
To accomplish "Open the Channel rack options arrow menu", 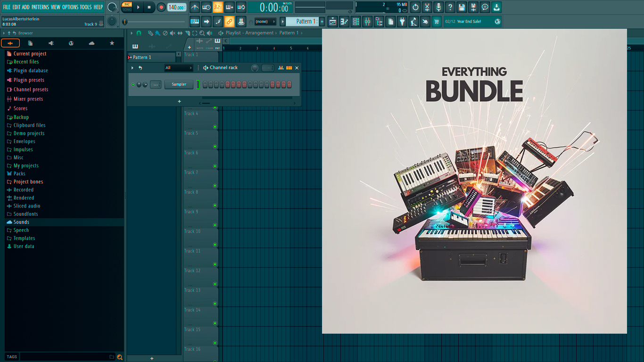I will coord(132,68).
